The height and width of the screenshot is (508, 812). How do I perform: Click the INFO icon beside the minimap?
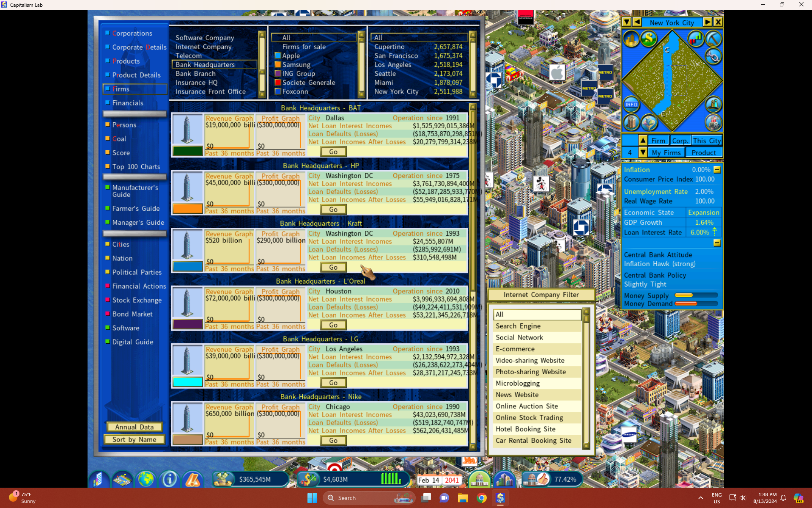tap(631, 104)
